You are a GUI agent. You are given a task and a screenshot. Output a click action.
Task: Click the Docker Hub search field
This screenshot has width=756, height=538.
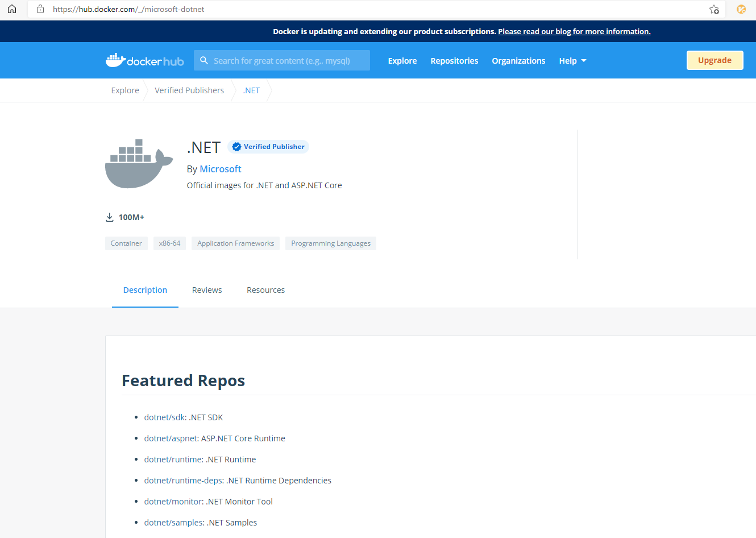(x=282, y=60)
